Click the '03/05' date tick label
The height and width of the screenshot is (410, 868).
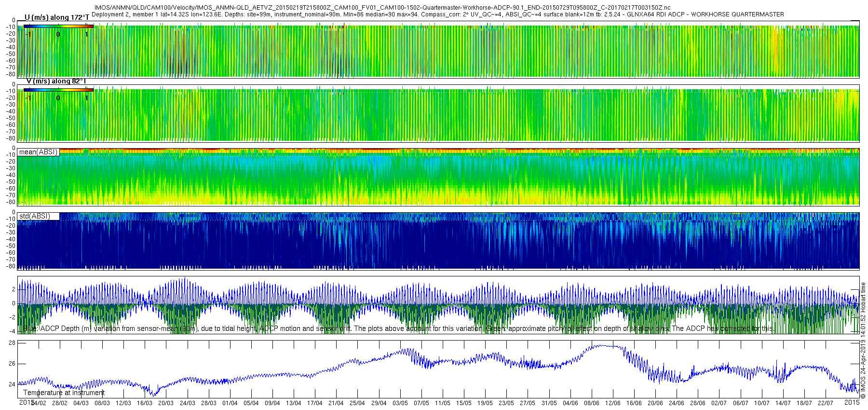[400, 403]
